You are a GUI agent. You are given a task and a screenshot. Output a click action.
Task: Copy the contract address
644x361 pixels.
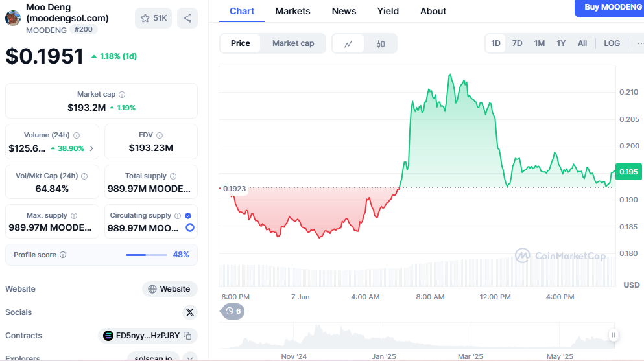[187, 336]
